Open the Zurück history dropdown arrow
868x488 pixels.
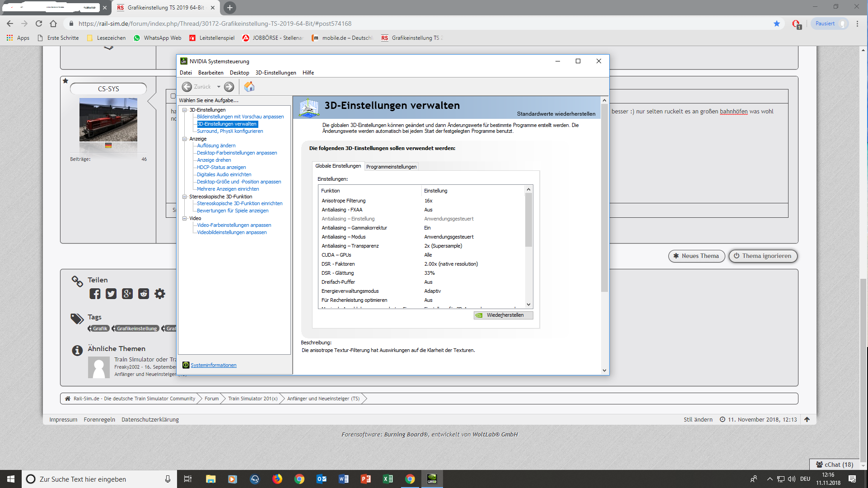coord(219,87)
